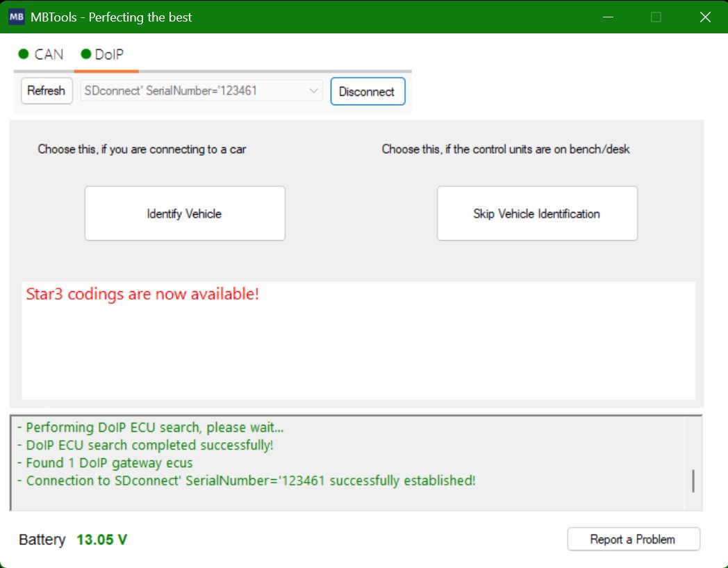Click the log panel scrollbar thumb
This screenshot has height=568, width=728.
pos(693,480)
